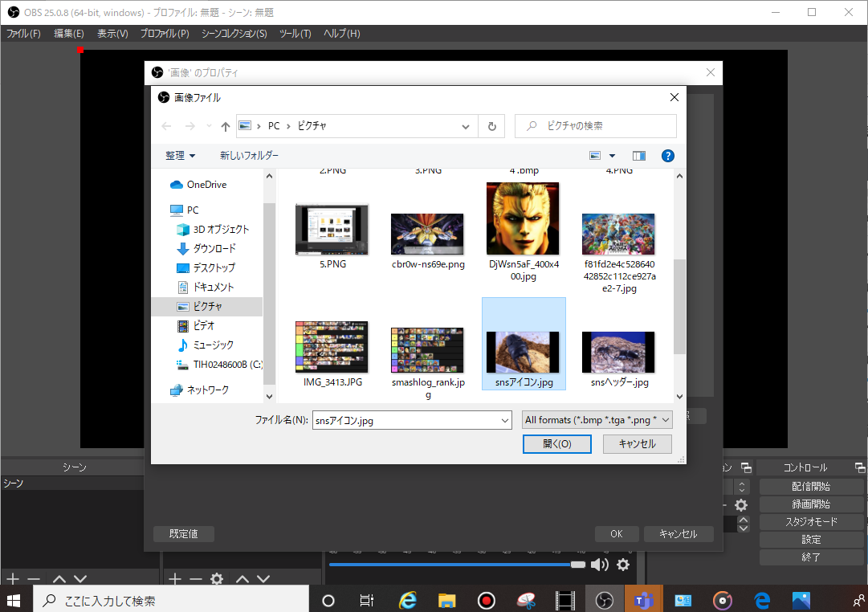Click OK in the 画像 properties window
The height and width of the screenshot is (612, 868).
(617, 534)
